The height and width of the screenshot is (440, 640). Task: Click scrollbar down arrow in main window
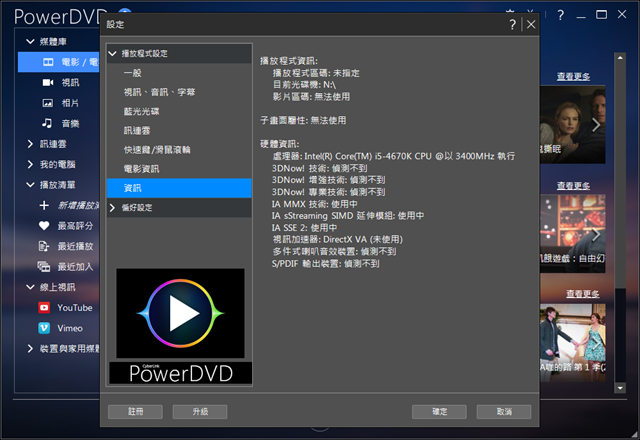tap(620, 388)
